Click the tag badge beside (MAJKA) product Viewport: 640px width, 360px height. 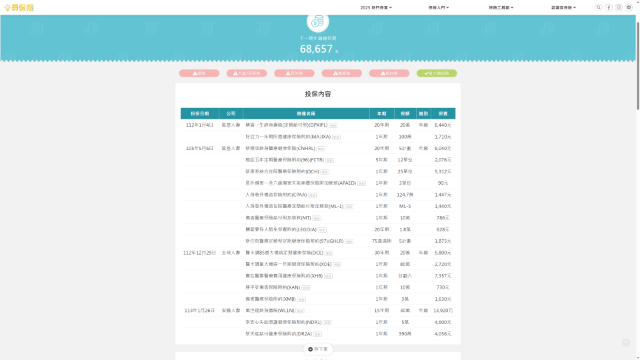336,137
